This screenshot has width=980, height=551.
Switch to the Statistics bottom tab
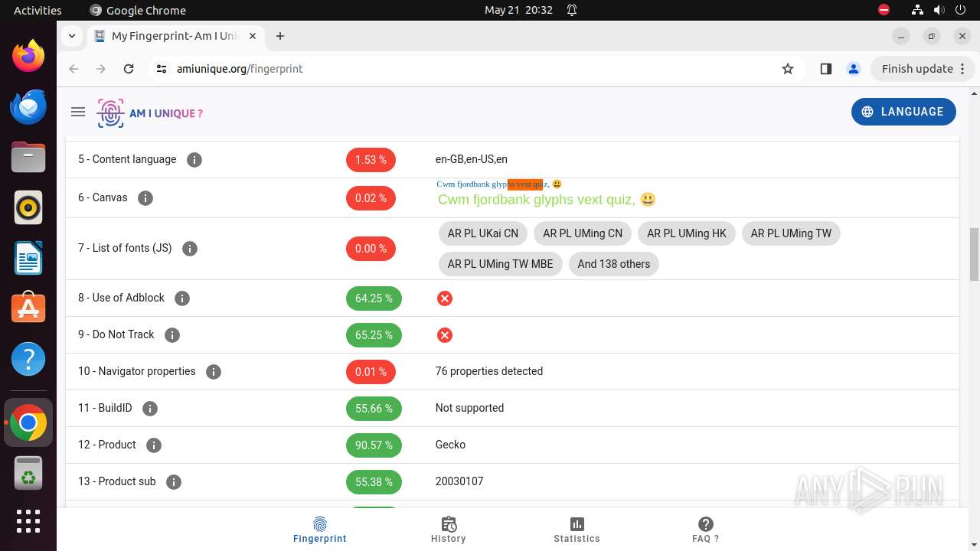point(577,530)
